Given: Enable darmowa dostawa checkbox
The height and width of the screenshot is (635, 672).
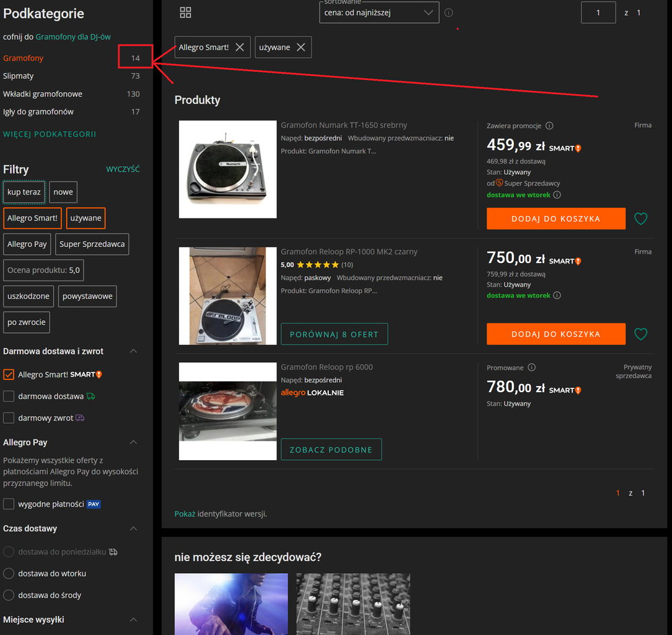Looking at the screenshot, I should pyautogui.click(x=9, y=396).
